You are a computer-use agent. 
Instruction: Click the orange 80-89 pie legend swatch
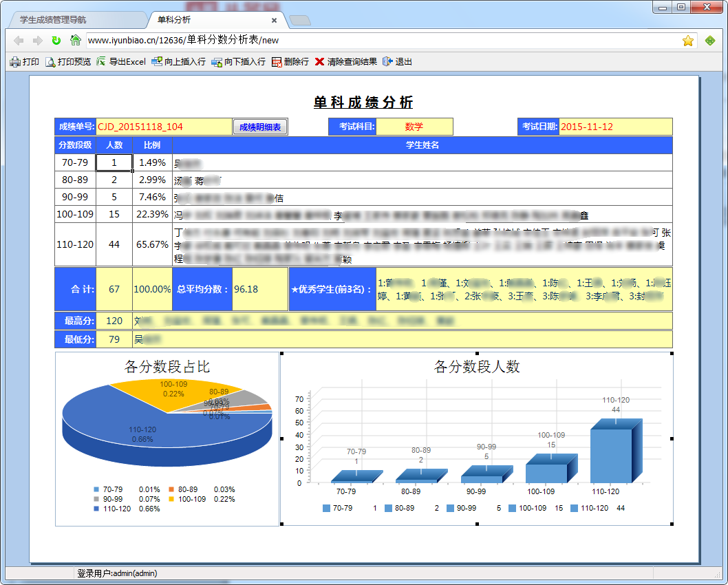point(171,489)
